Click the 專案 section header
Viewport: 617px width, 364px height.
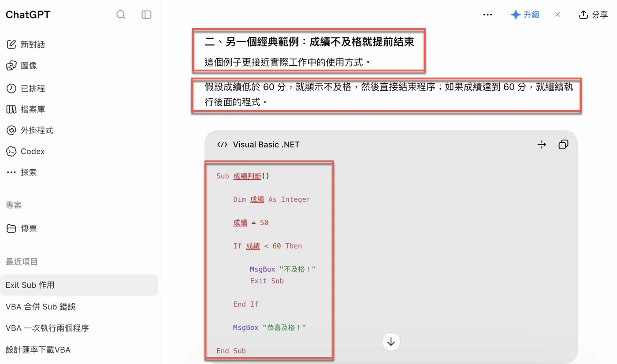[x=14, y=205]
